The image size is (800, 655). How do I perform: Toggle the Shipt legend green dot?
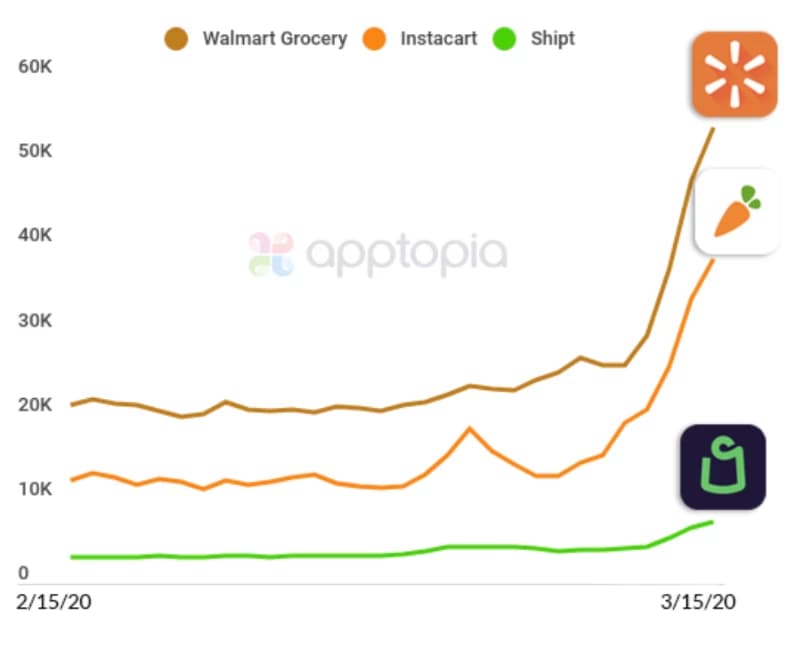pos(505,39)
